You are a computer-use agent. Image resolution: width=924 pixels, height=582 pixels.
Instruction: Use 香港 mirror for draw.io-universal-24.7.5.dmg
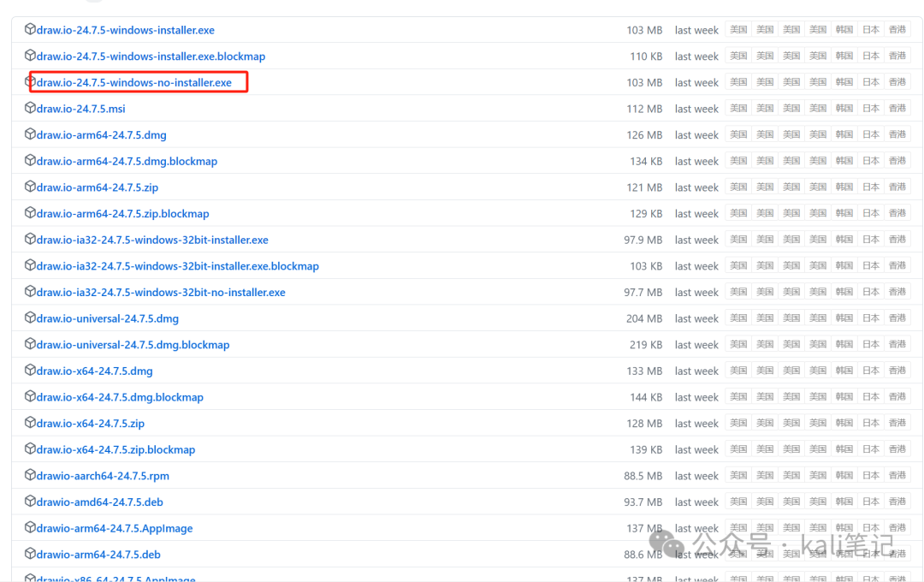897,318
